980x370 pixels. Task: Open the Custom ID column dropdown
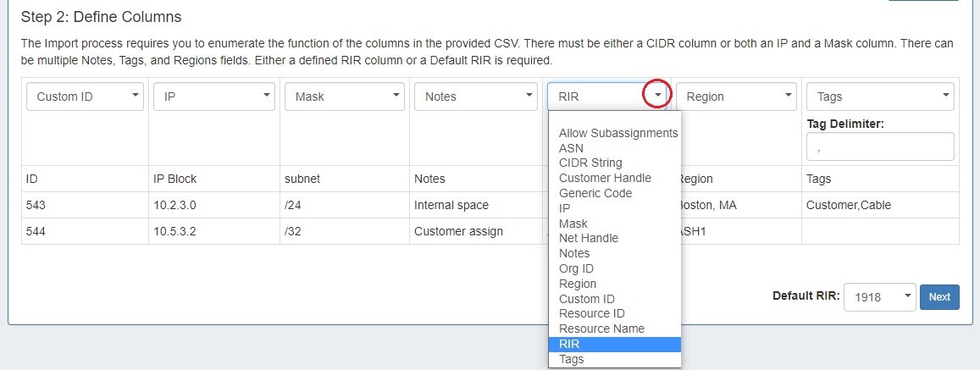pos(85,97)
